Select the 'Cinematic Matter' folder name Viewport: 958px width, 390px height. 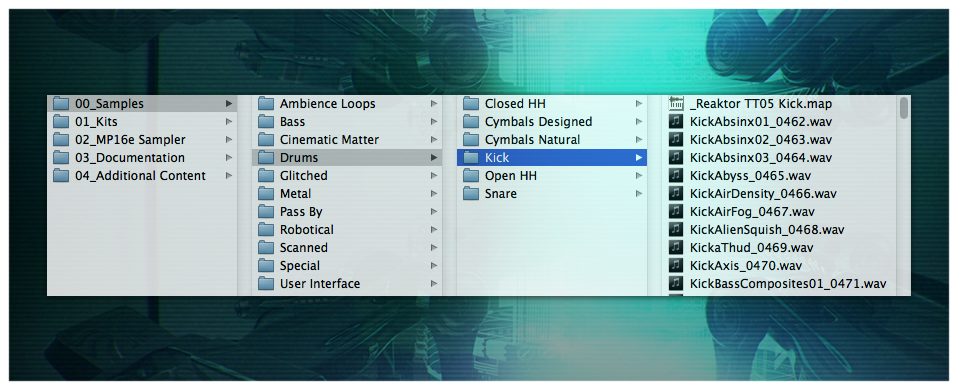[329, 140]
